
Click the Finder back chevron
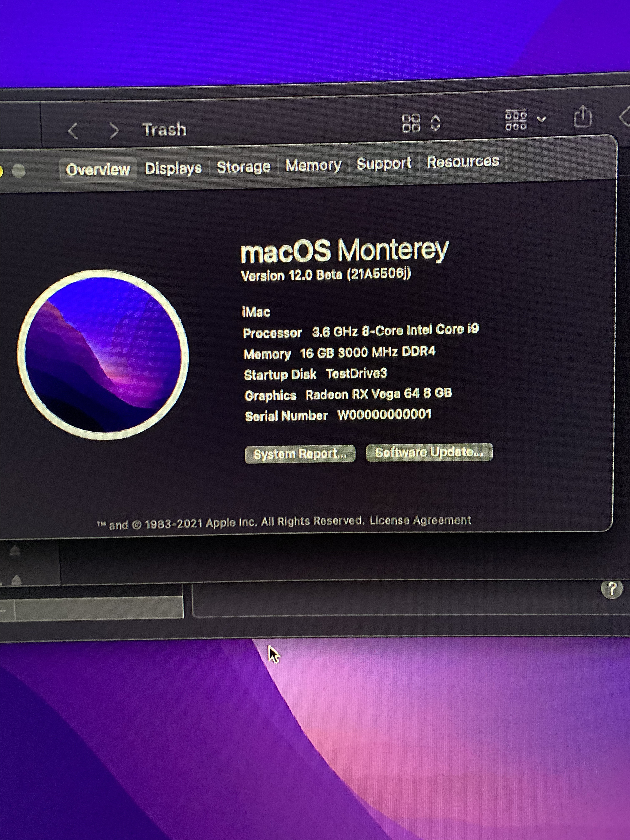(x=73, y=131)
